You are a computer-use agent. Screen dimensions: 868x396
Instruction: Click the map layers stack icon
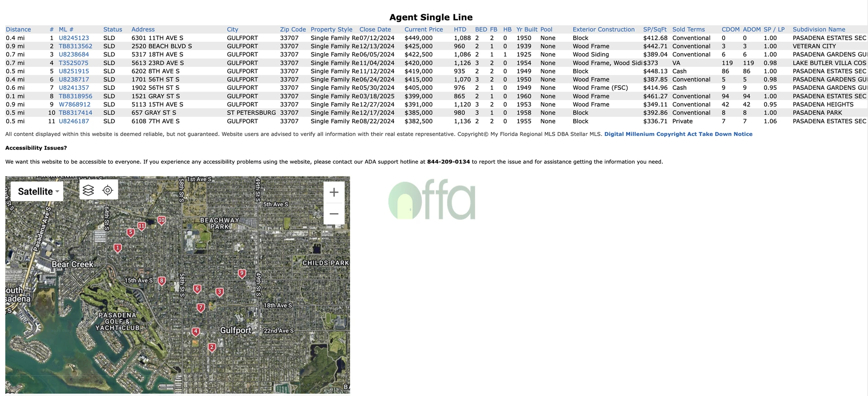(89, 190)
